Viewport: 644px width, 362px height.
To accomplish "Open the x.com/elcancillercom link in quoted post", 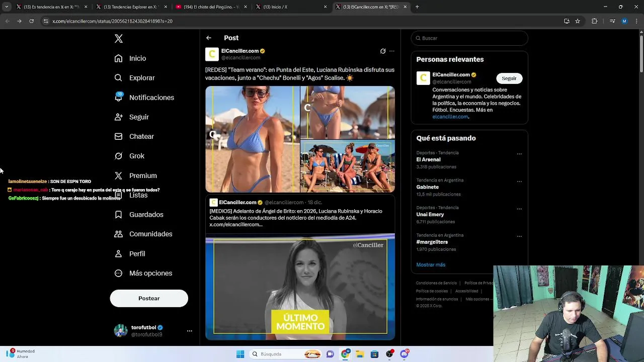I will tap(236, 225).
